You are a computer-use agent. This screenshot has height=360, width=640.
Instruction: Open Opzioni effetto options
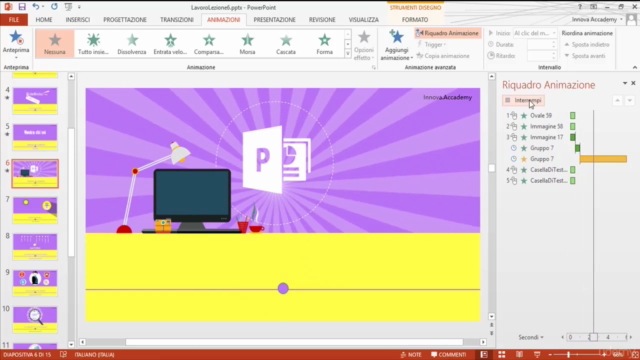(364, 46)
